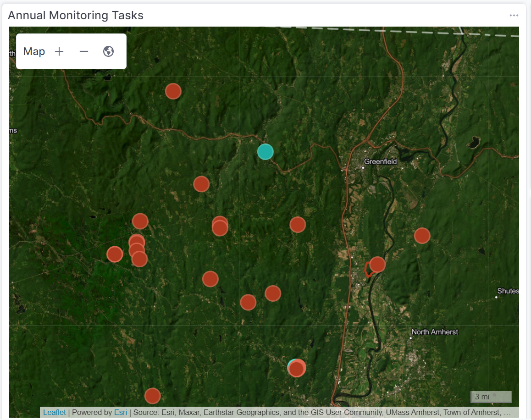The height and width of the screenshot is (420, 531).
Task: Select the westernmost red monitoring marker
Action: [x=114, y=254]
